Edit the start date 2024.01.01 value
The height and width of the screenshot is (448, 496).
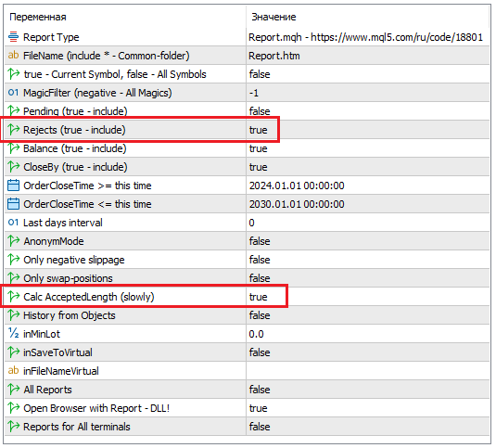(x=297, y=186)
